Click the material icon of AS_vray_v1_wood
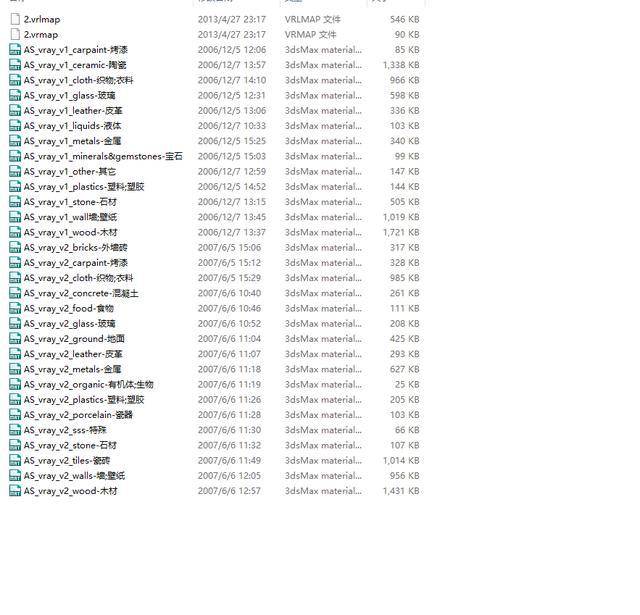Image resolution: width=640 pixels, height=615 pixels. [15, 232]
